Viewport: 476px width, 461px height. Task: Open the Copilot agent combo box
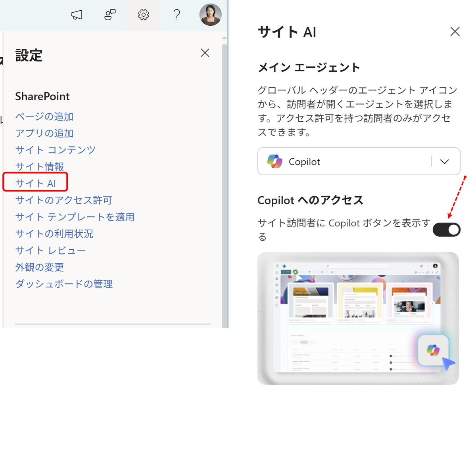[x=359, y=161]
